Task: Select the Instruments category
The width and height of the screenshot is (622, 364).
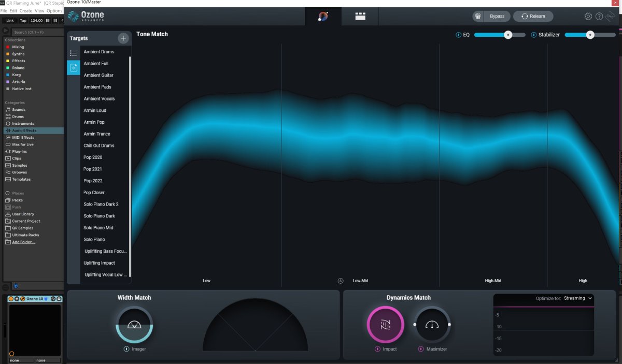Action: tap(23, 124)
